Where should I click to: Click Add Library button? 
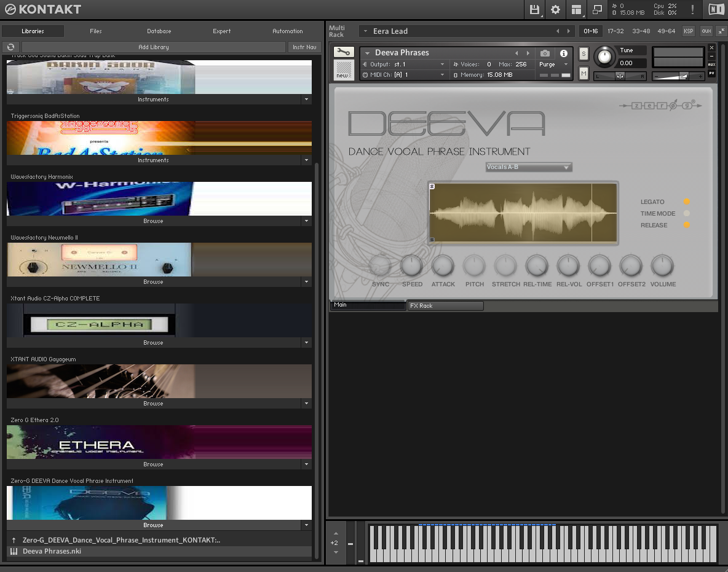click(154, 47)
